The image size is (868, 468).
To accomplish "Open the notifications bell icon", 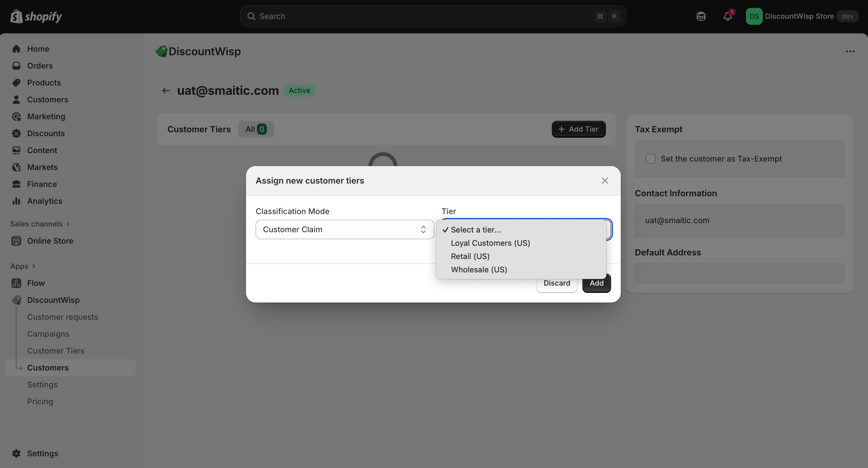I will 727,16.
